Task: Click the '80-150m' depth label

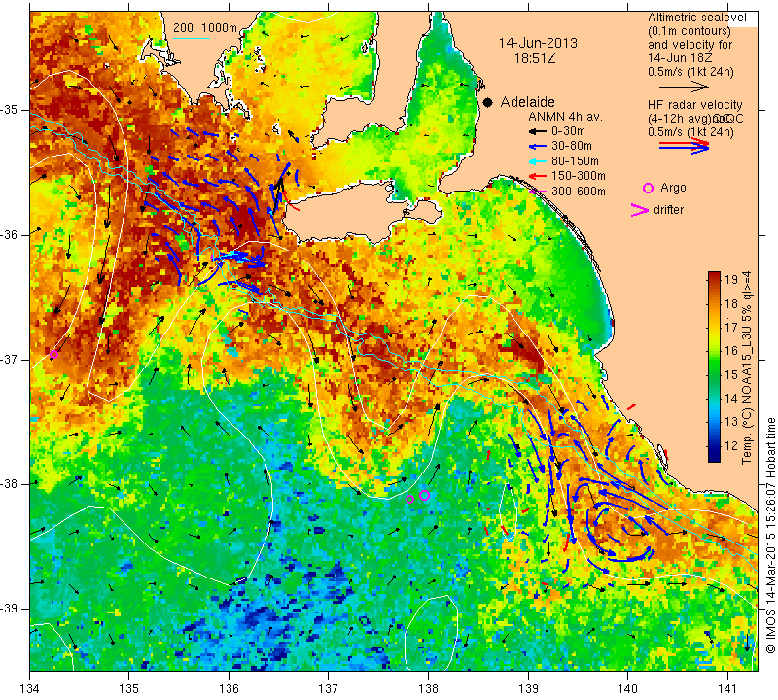Action: click(575, 161)
